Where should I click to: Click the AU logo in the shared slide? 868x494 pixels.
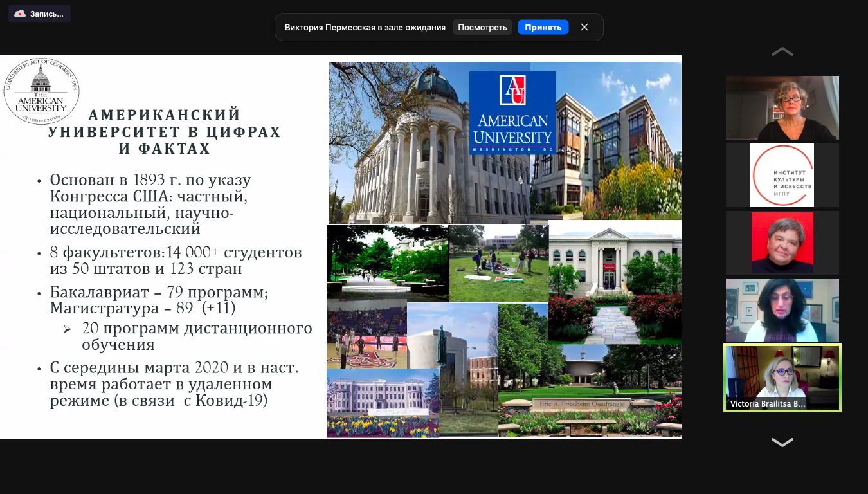click(512, 113)
